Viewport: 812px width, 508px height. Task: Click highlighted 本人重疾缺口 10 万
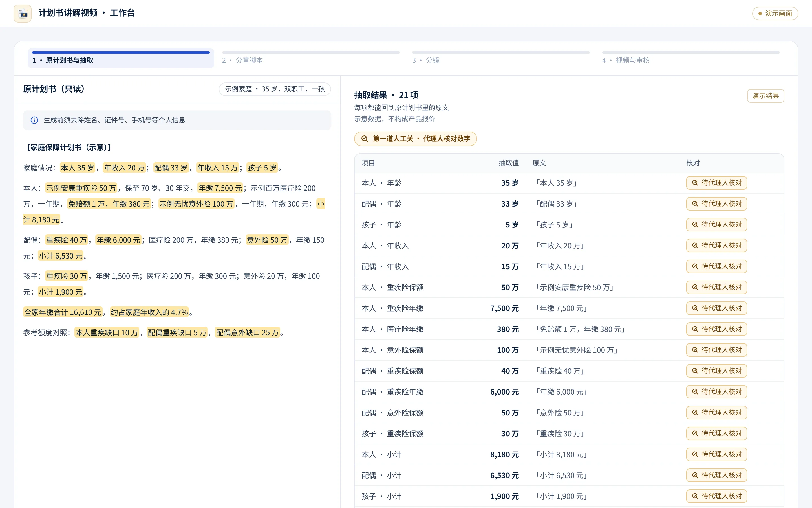107,332
